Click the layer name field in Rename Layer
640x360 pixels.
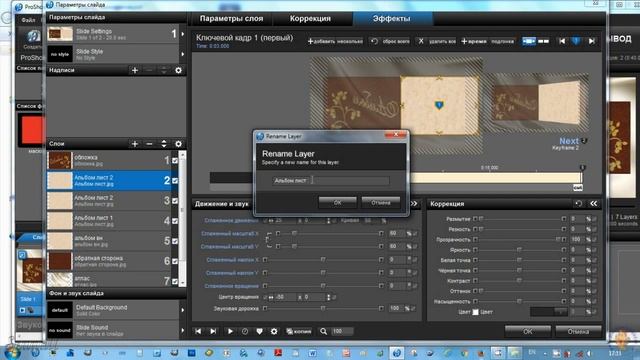click(x=331, y=180)
